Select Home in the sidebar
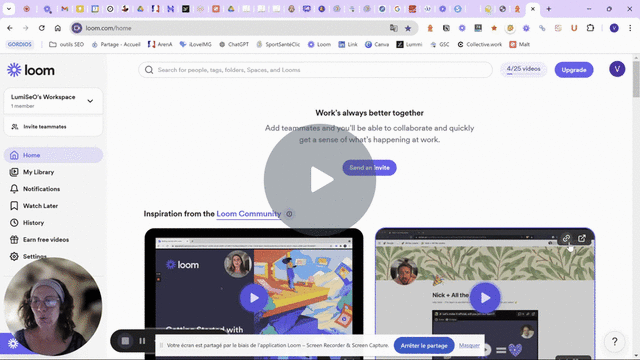Viewport: 640px width, 360px height. pos(53,155)
